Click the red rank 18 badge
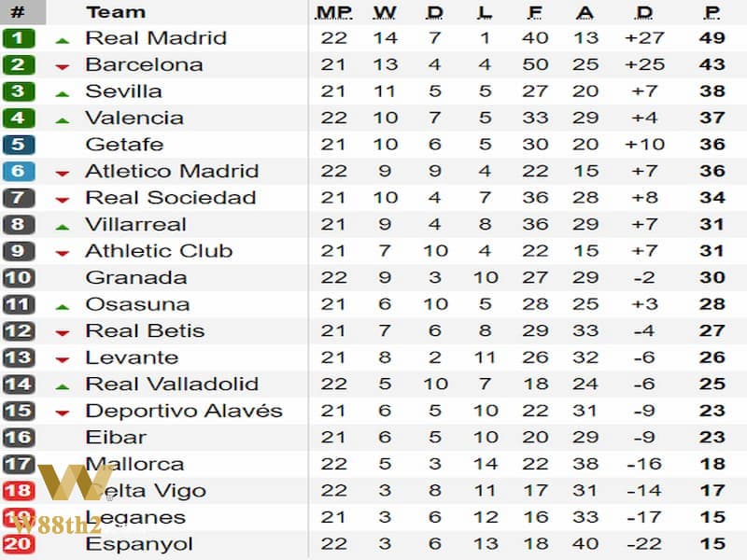747x560 pixels. [18, 491]
